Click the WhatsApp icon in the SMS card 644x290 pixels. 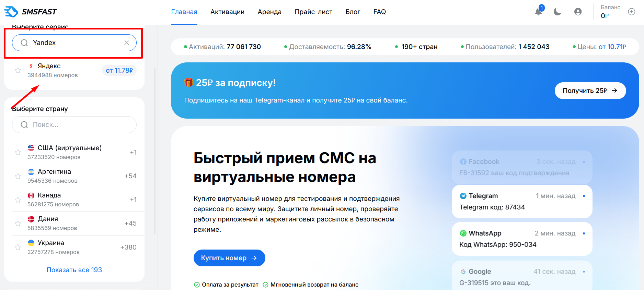coord(463,233)
